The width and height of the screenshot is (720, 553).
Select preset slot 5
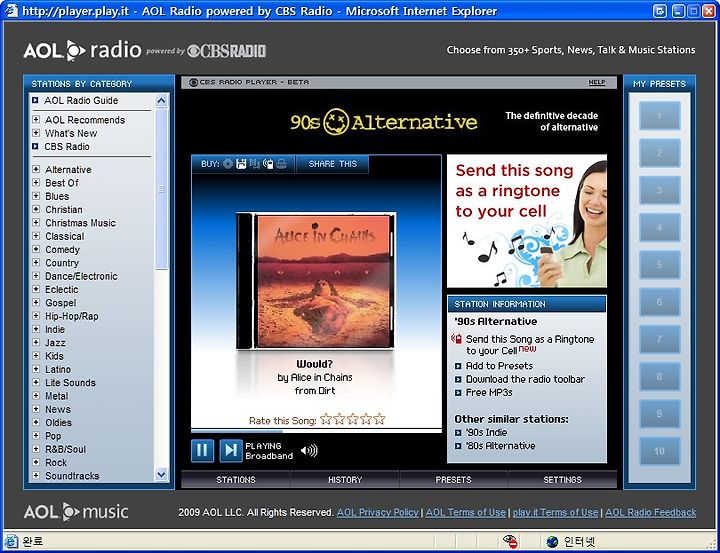[659, 265]
